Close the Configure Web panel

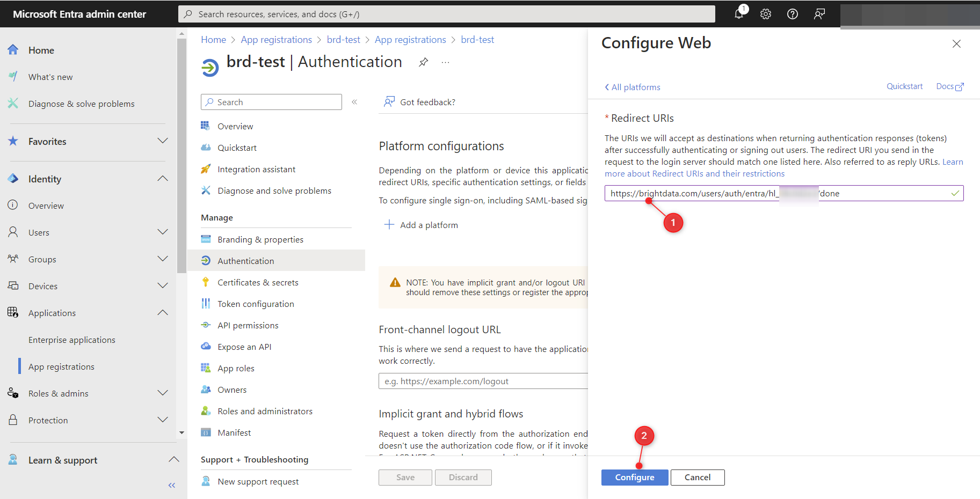click(956, 44)
